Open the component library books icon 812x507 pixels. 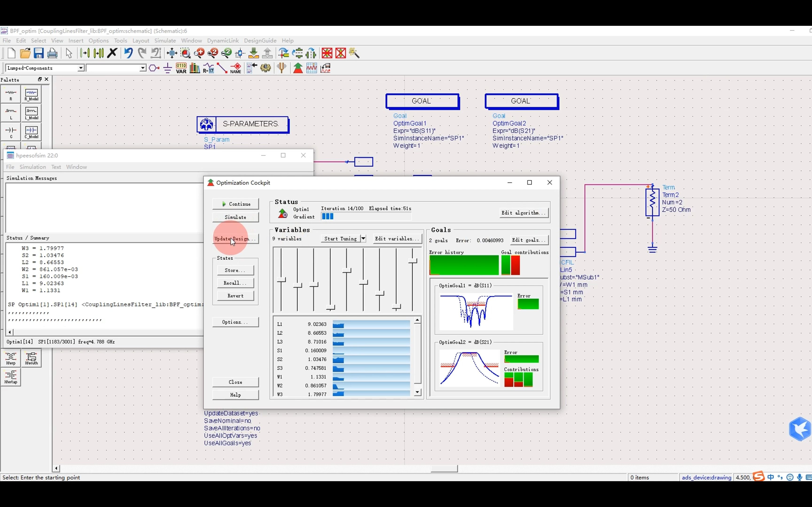tap(195, 68)
